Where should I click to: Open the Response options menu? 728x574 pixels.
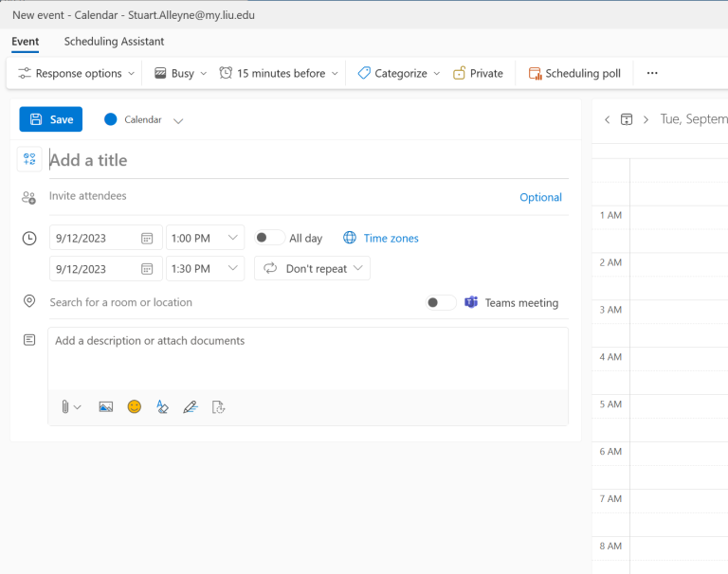pos(76,73)
